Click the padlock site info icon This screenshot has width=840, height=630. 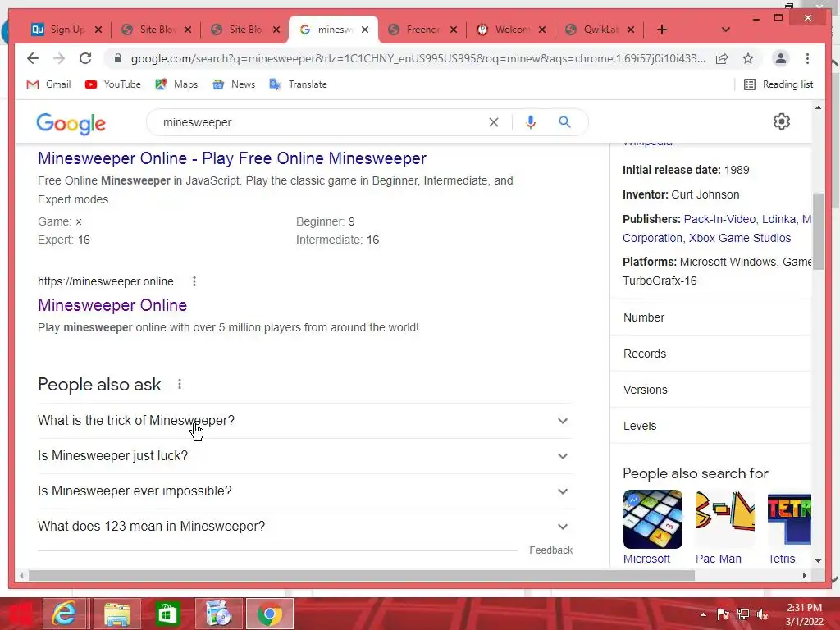tap(118, 58)
